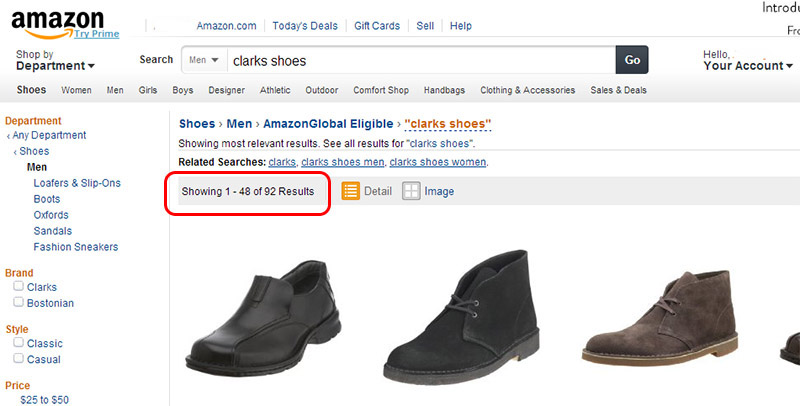The image size is (800, 406).
Task: Check the Clarks brand checkbox
Action: click(18, 287)
